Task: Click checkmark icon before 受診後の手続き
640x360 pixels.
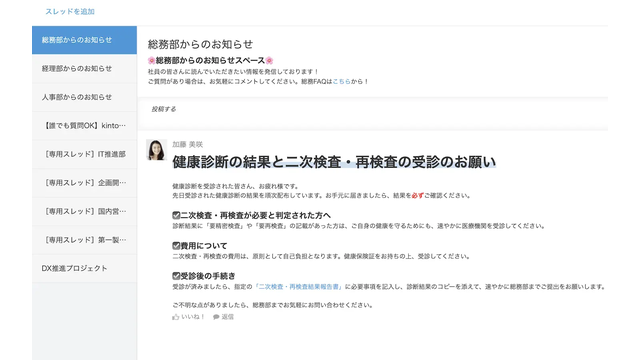Action: pos(176,276)
